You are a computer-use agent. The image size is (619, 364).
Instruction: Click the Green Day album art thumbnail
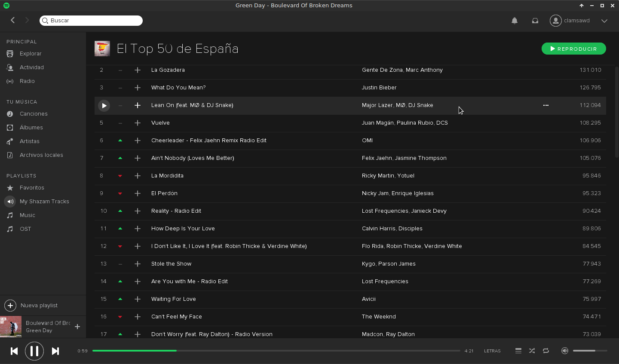[x=11, y=327]
